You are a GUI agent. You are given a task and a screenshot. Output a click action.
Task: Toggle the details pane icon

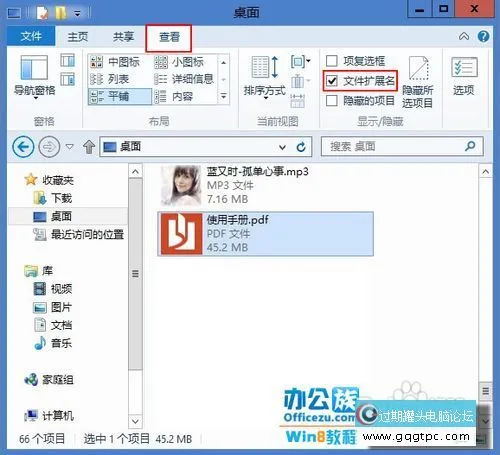(67, 79)
